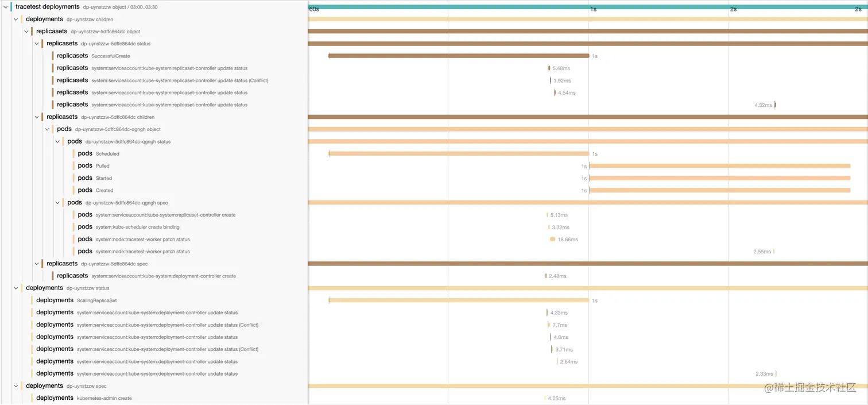Click the 3.32ms duration label
The image size is (868, 405).
coord(560,227)
